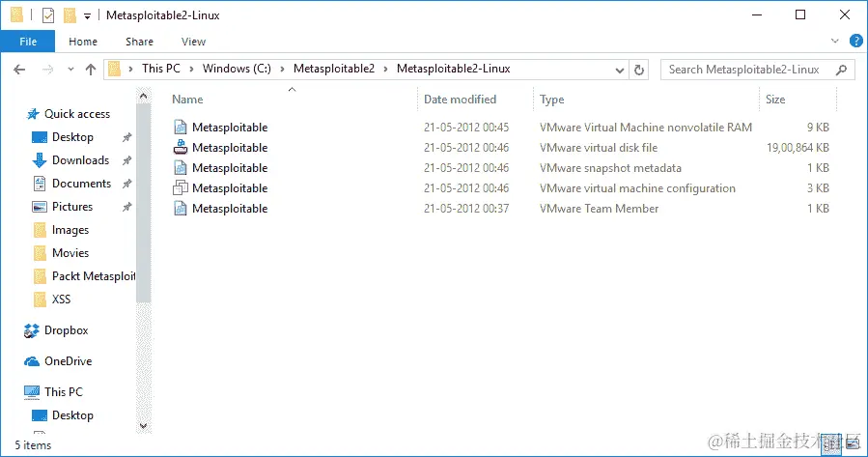Click the OneDrive cloud icon

(x=32, y=361)
